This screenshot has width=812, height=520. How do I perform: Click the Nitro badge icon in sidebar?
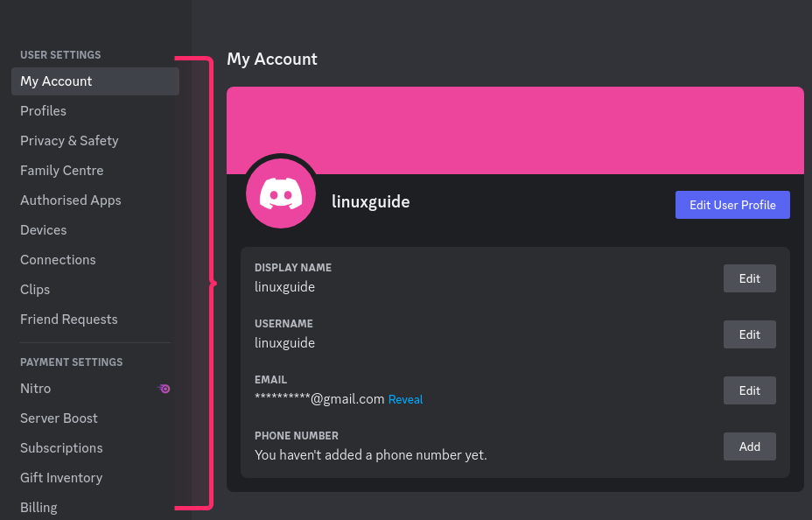click(x=164, y=389)
